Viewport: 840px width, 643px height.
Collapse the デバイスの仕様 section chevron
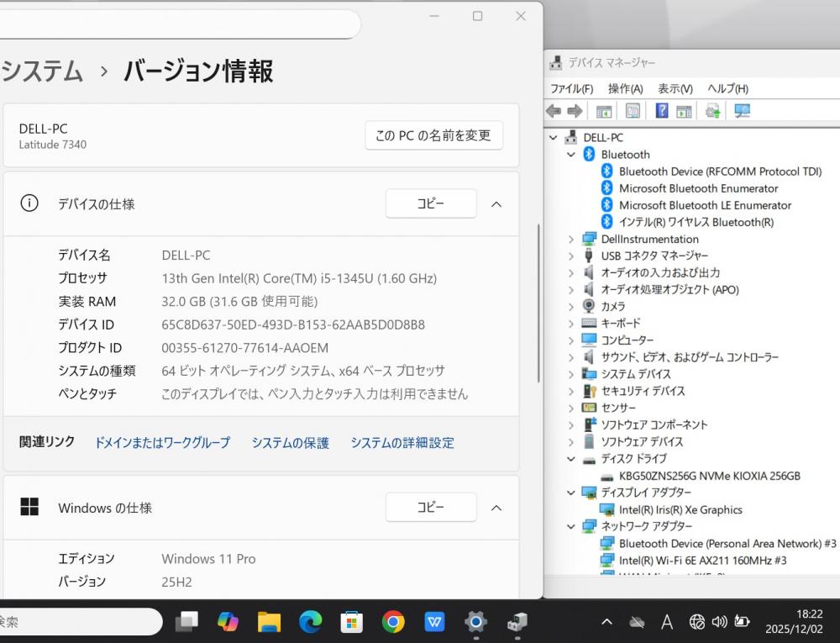496,204
